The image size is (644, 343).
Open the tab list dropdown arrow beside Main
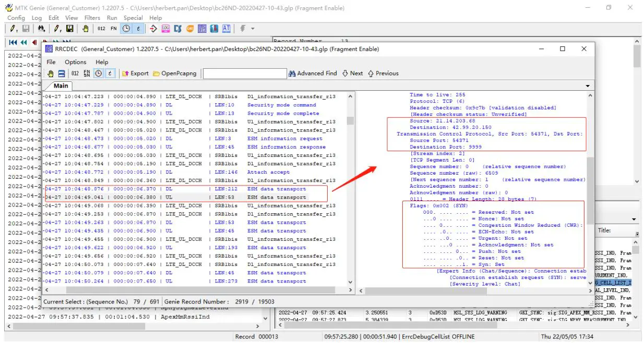pyautogui.click(x=588, y=86)
